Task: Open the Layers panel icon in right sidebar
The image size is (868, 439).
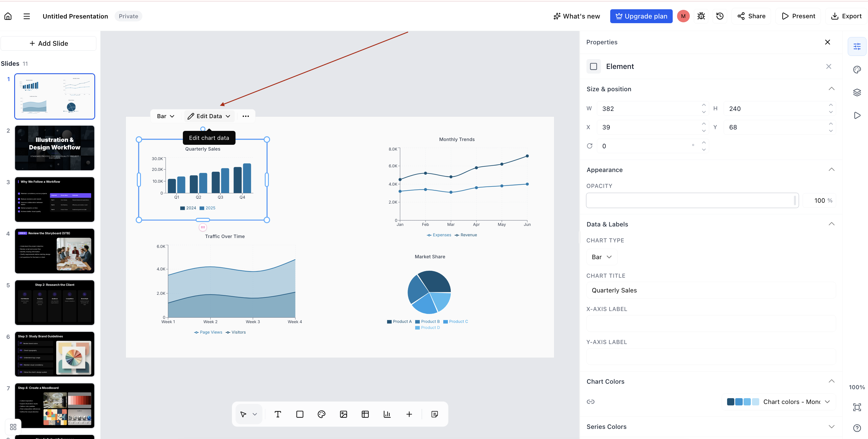Action: point(857,92)
